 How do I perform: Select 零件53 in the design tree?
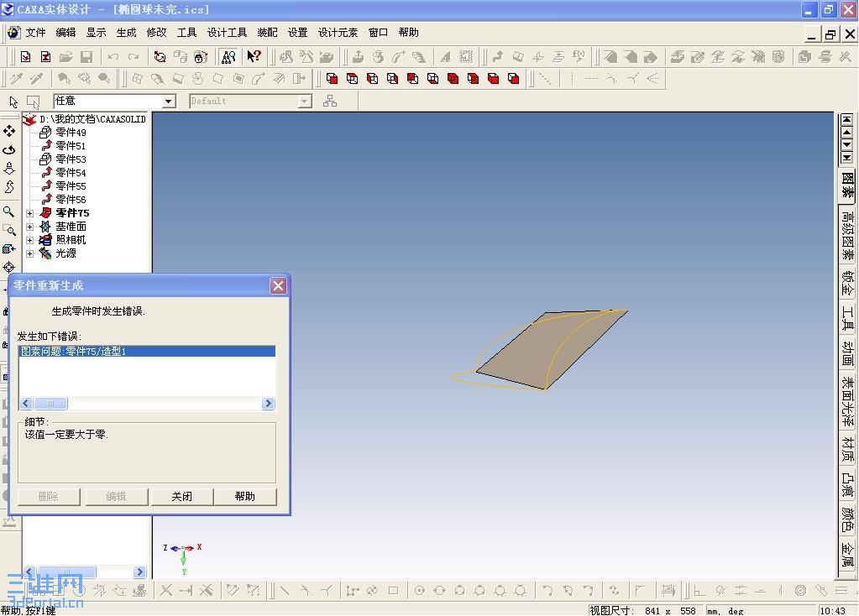tap(71, 159)
